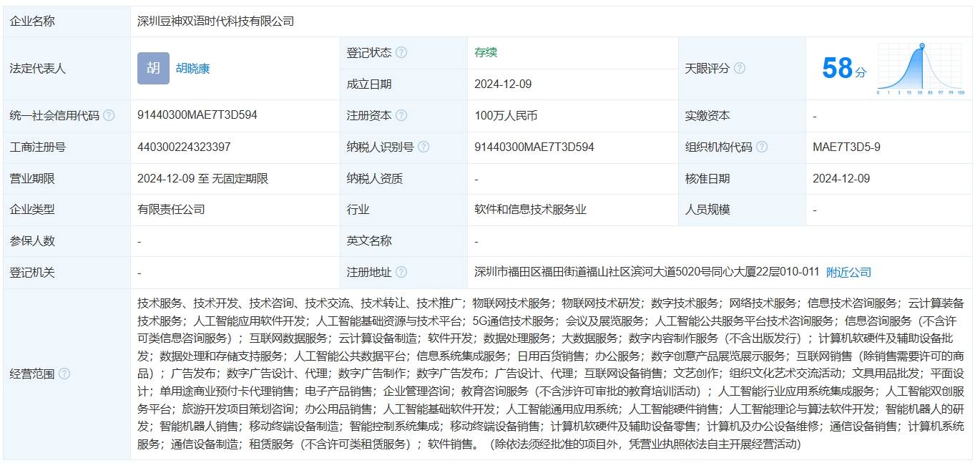Select the 纳税人识别号 value 91440300MAE7T3D594

(534, 147)
